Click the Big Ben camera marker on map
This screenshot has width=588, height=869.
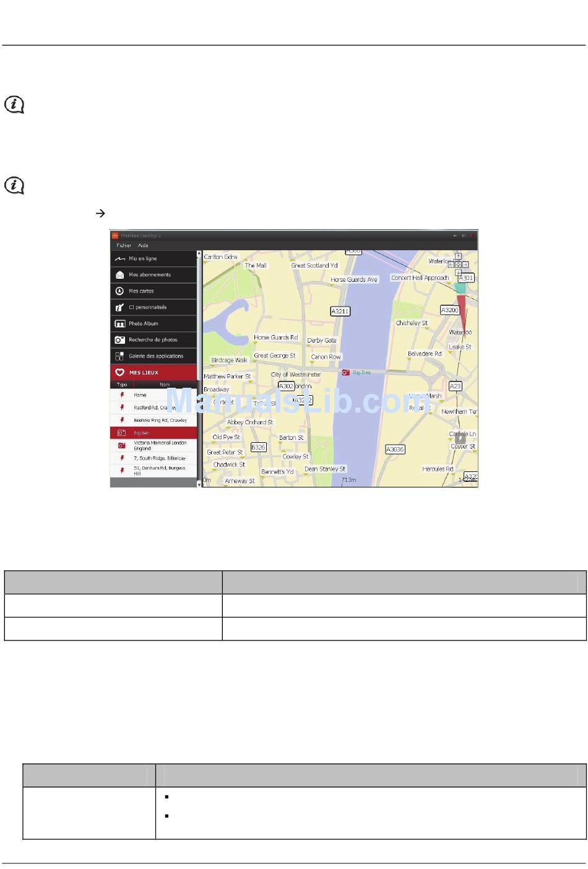[346, 373]
